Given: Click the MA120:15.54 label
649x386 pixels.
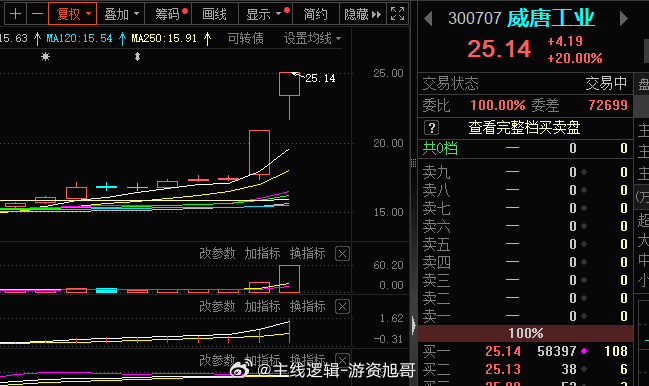Looking at the screenshot, I should click(x=79, y=38).
